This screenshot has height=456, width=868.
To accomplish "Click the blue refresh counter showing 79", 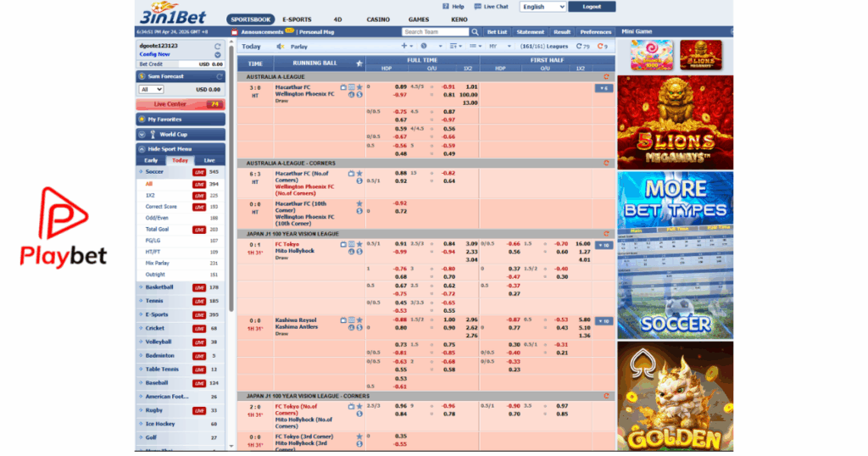I will (583, 47).
